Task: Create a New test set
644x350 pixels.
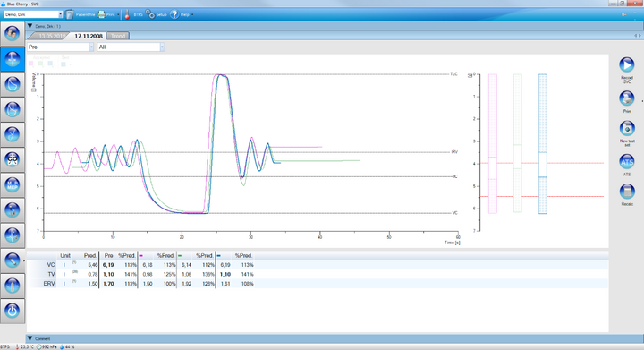Action: (627, 128)
